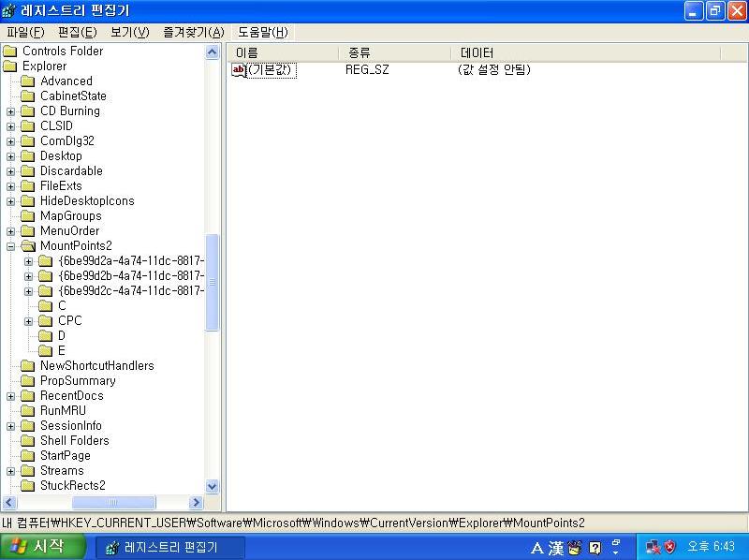The image size is (749, 560).
Task: Click the registry editor title bar icon
Action: pos(9,10)
